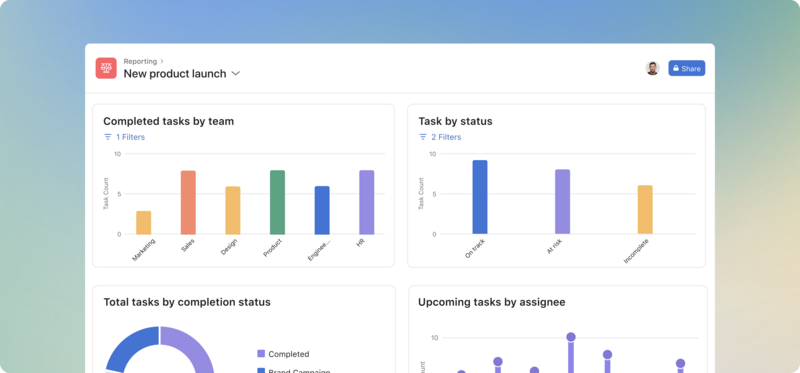This screenshot has width=800, height=373.
Task: Click the green Product bar
Action: pyautogui.click(x=278, y=203)
